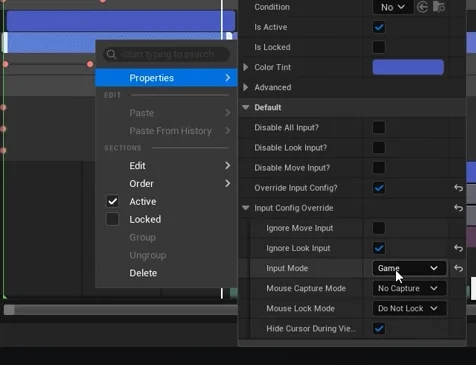This screenshot has height=365, width=476.
Task: Open the Input Mode dropdown
Action: pos(409,268)
